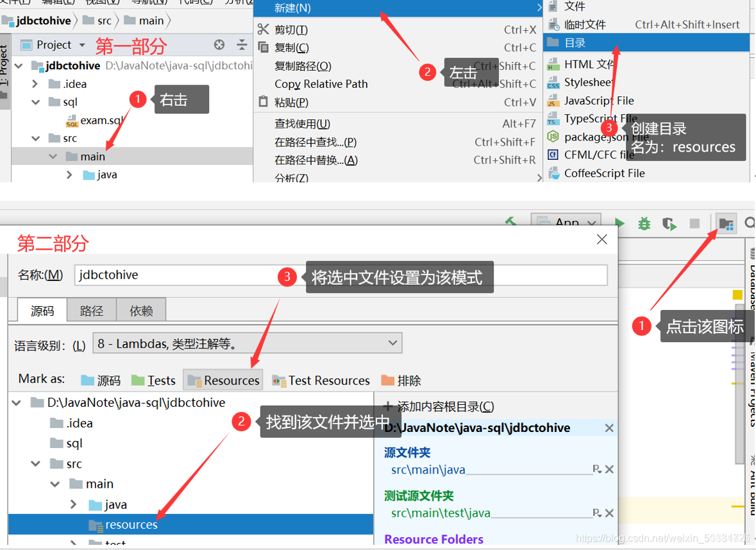Collapse the main folder in Project tree
Viewport: 756px width, 550px height.
(x=53, y=157)
